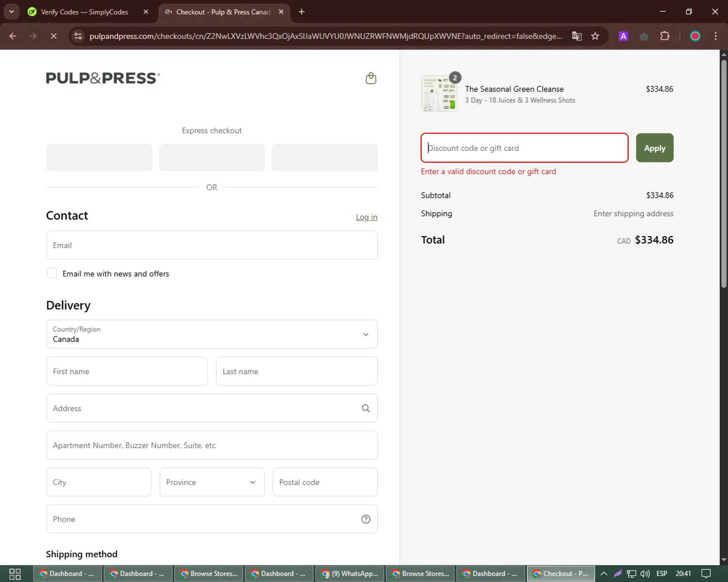Switch to first Dashboard taskbar window
Image resolution: width=728 pixels, height=582 pixels.
pyautogui.click(x=67, y=574)
